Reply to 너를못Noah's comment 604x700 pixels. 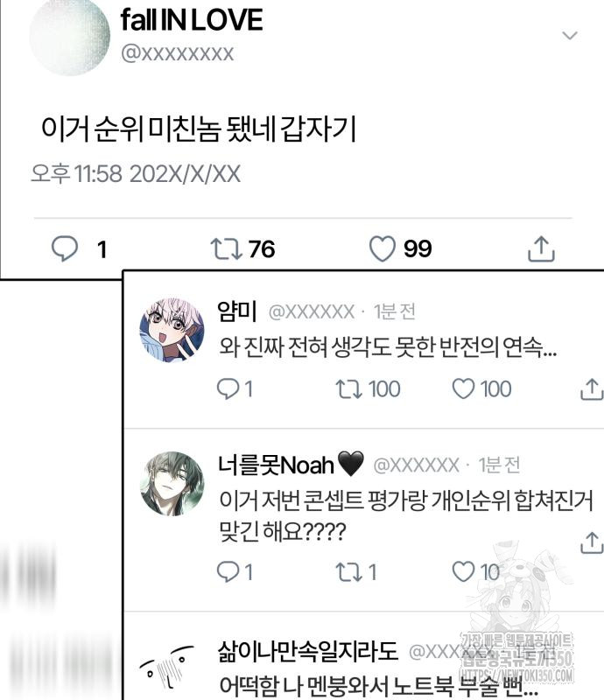tap(228, 572)
